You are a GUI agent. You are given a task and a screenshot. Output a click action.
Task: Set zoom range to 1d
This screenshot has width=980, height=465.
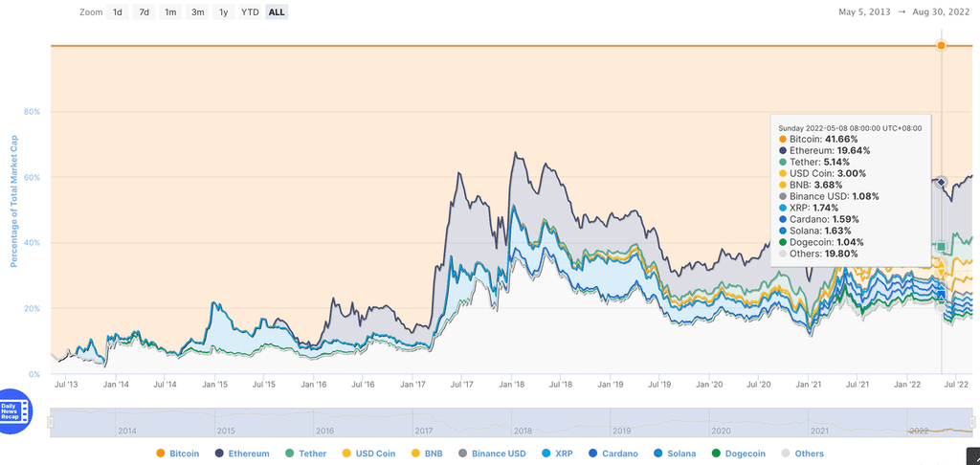[117, 12]
